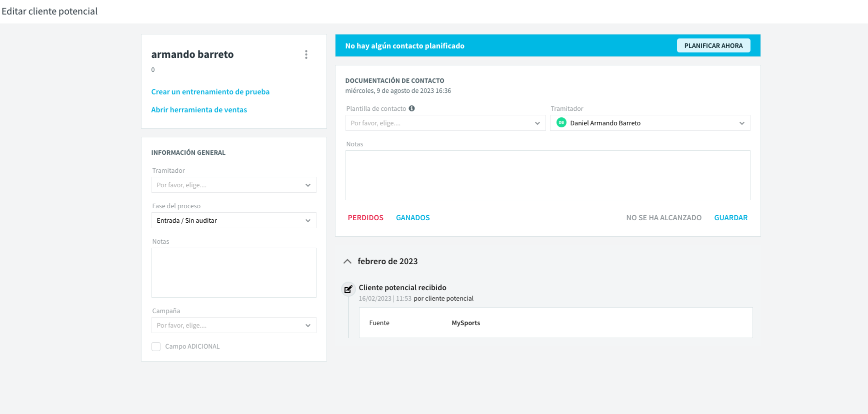
Task: Click the edit icon beside Cliente potencial recibido
Action: click(348, 289)
